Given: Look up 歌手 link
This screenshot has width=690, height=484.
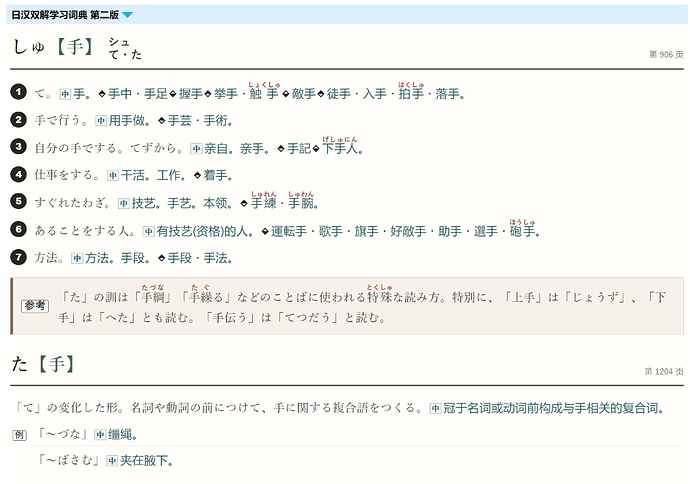Looking at the screenshot, I should pyautogui.click(x=330, y=231).
